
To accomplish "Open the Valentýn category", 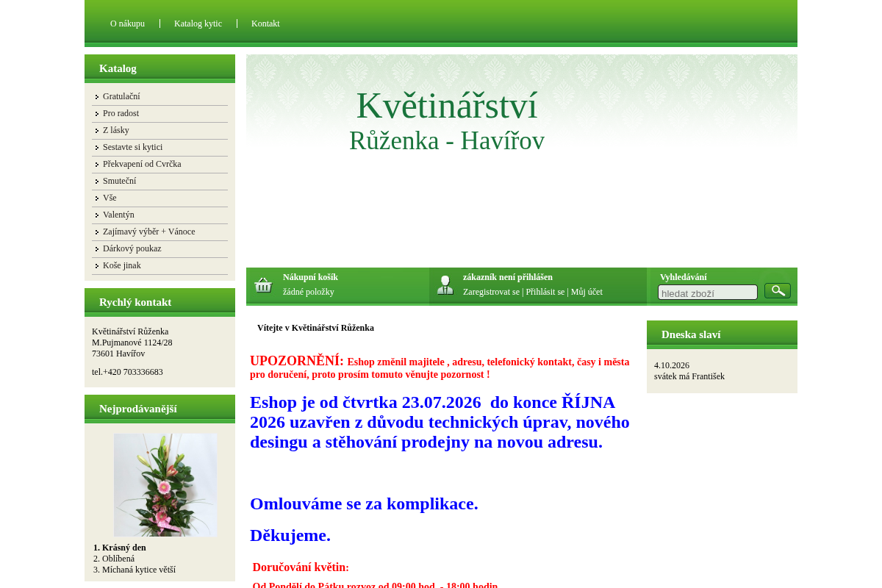I will pyautogui.click(x=118, y=215).
